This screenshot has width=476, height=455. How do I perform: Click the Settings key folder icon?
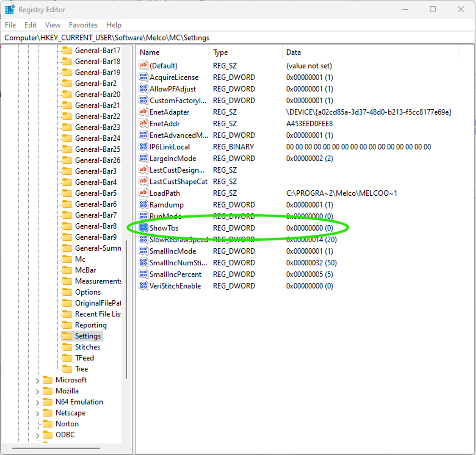tap(67, 336)
